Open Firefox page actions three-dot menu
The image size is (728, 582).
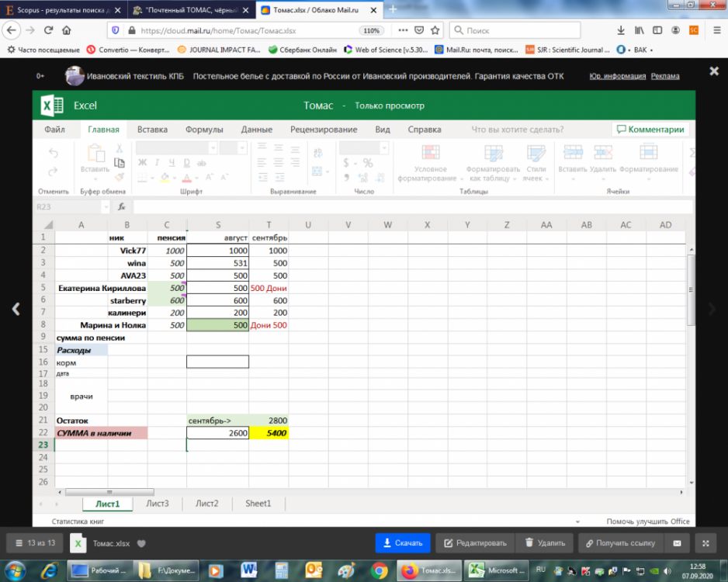pos(403,30)
